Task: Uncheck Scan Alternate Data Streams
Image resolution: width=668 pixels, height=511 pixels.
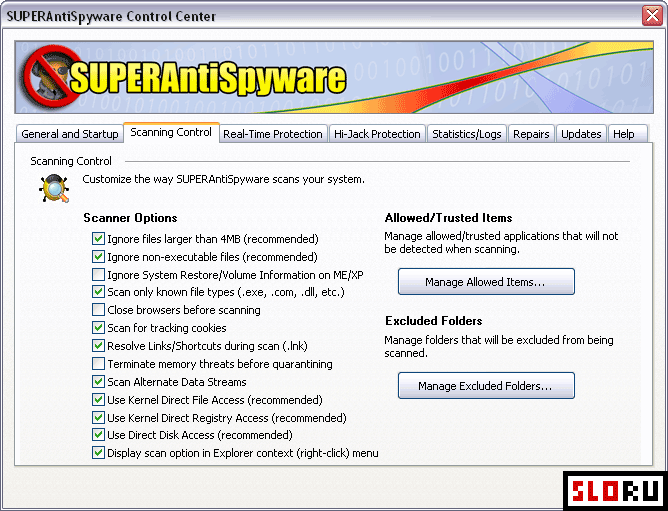Action: (98, 381)
